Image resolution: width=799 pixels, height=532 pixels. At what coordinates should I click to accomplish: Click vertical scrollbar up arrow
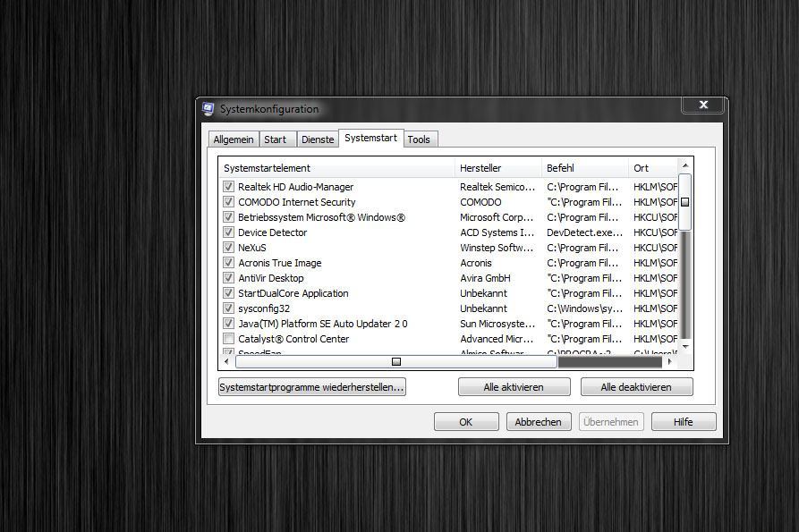pyautogui.click(x=685, y=165)
